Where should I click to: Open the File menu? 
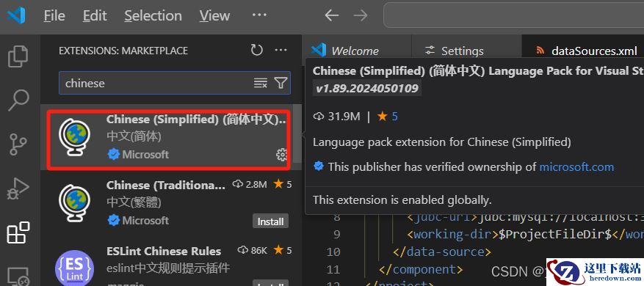point(54,16)
